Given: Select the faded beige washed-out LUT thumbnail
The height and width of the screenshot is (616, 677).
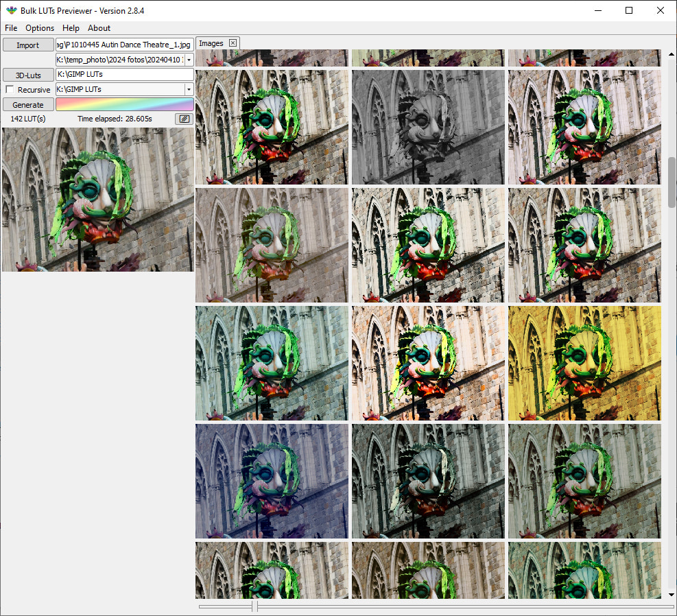Looking at the screenshot, I should (272, 245).
